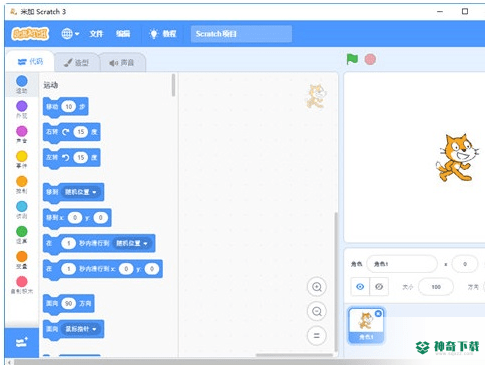Open the 鼠标指针 dropdown in point-towards block
Viewport: 489px width, 365px height.
(80, 329)
